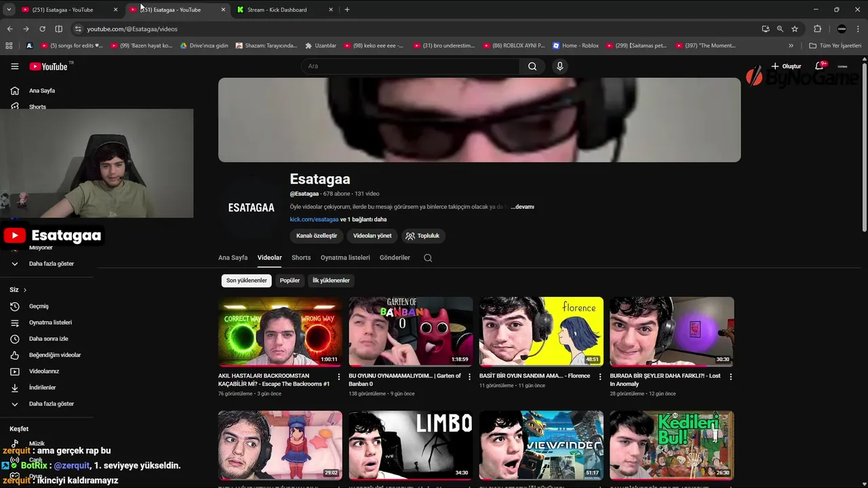Image resolution: width=868 pixels, height=488 pixels.
Task: Click the search magnifier button
Action: 532,66
